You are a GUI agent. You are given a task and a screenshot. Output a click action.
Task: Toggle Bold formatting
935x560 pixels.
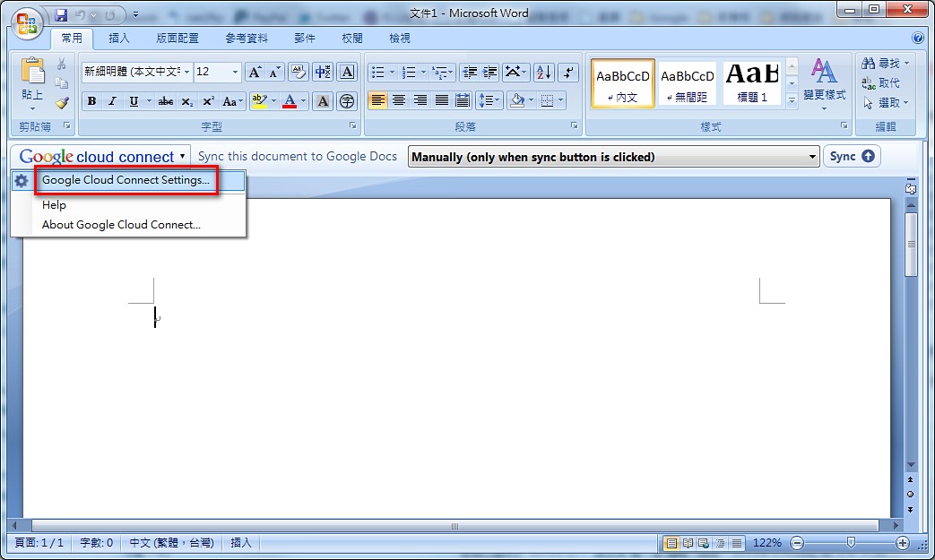pyautogui.click(x=91, y=101)
